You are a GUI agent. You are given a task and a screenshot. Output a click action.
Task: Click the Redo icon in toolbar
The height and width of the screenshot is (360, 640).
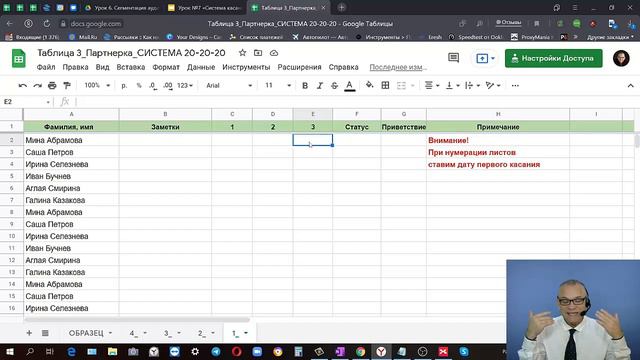click(x=38, y=85)
